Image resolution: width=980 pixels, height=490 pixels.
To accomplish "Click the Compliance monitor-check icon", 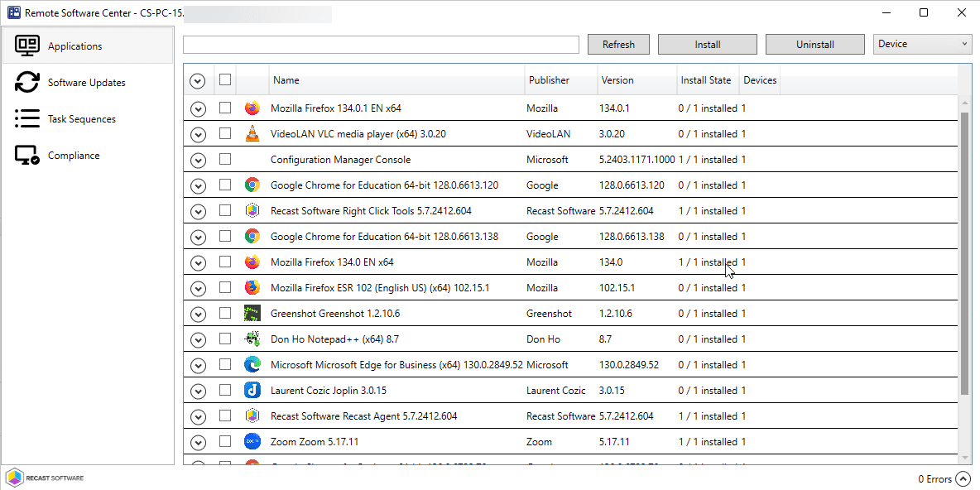I will pyautogui.click(x=26, y=155).
